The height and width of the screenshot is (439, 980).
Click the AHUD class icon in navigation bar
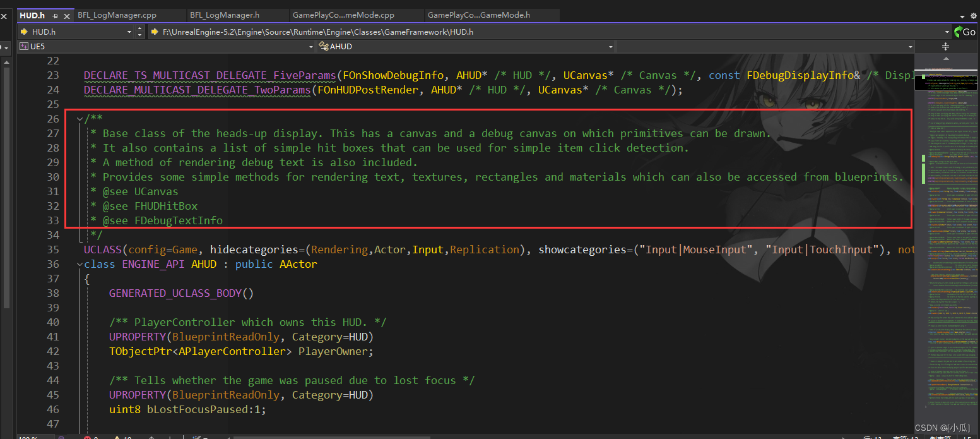(x=324, y=46)
